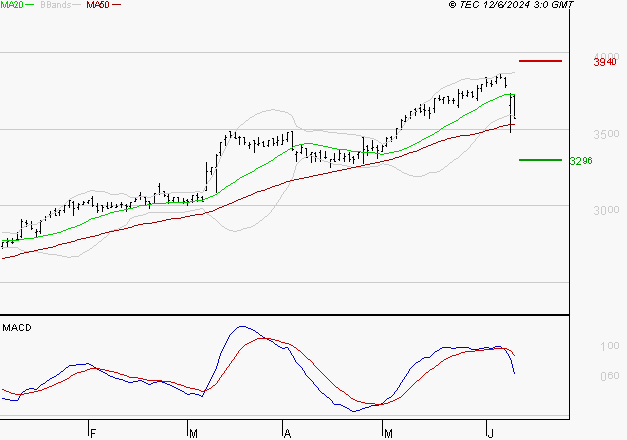Viewport: 627px width, 440px height.
Task: Click the TEC 12/6/2024 timestamp text
Action: (511, 5)
